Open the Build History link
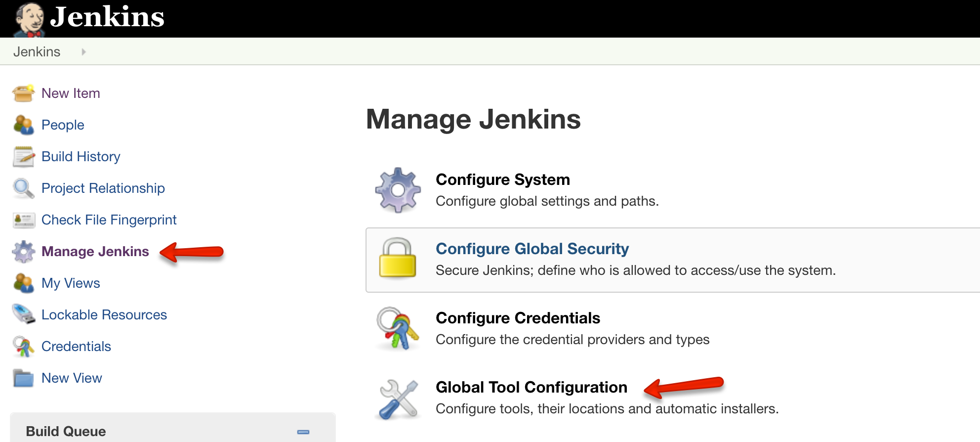Image resolution: width=980 pixels, height=442 pixels. click(x=81, y=157)
